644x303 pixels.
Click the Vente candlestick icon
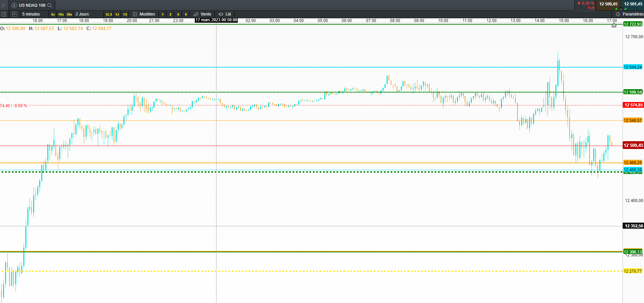coord(196,14)
